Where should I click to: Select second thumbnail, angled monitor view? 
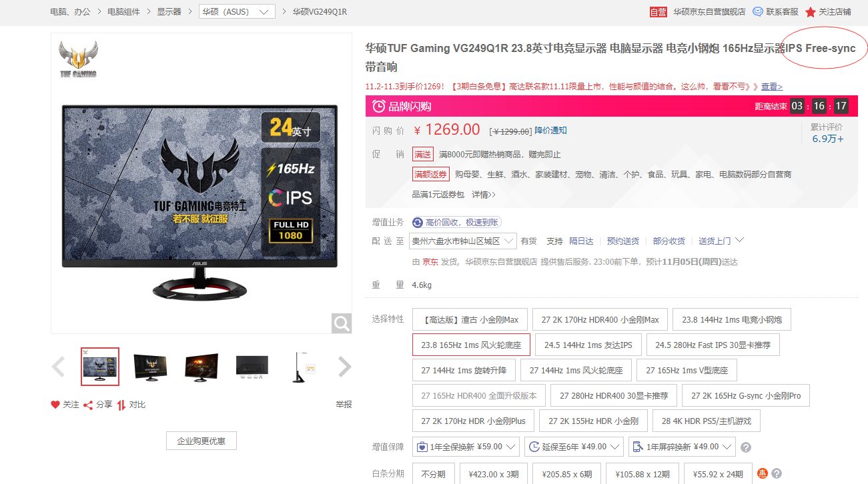pyautogui.click(x=151, y=367)
